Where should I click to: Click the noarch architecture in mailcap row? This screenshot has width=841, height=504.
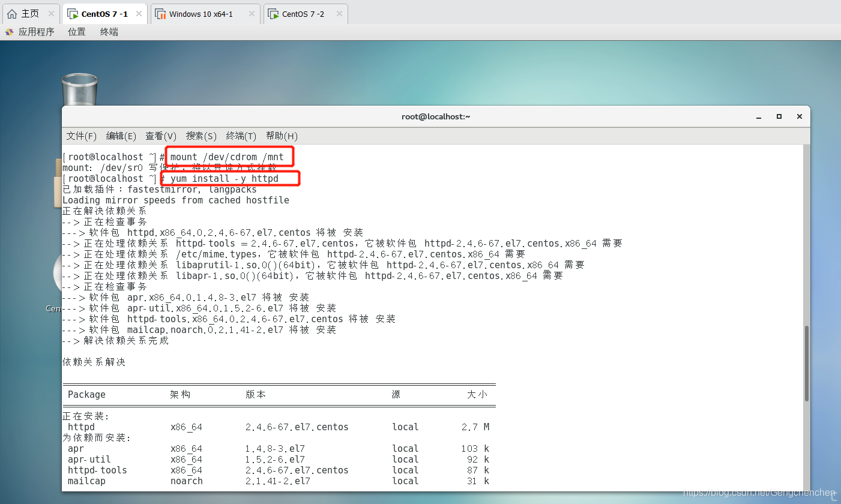tap(187, 481)
